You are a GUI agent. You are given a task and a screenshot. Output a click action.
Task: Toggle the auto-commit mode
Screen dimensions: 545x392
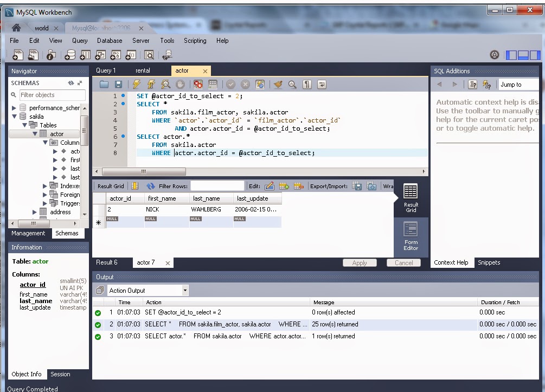(x=260, y=84)
